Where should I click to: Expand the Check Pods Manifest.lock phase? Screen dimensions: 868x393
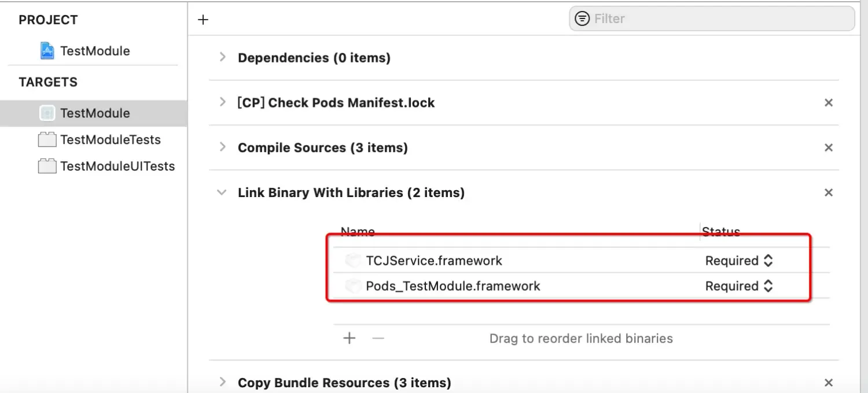tap(222, 102)
